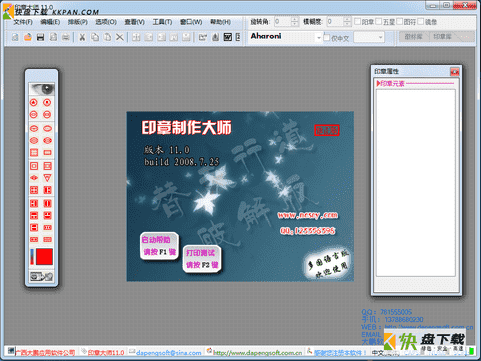Click the Copy icon in toolbar

(x=95, y=37)
